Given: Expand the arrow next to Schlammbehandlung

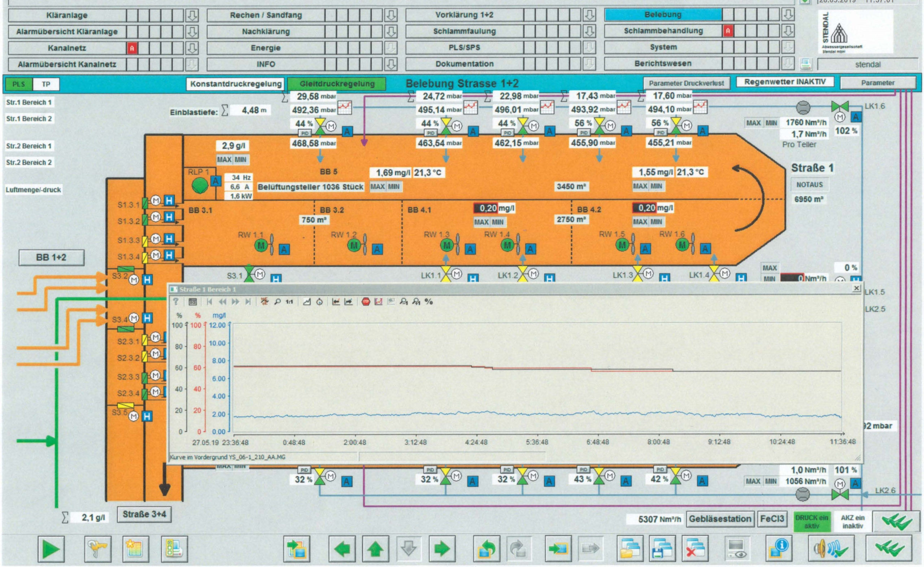Looking at the screenshot, I should point(788,31).
